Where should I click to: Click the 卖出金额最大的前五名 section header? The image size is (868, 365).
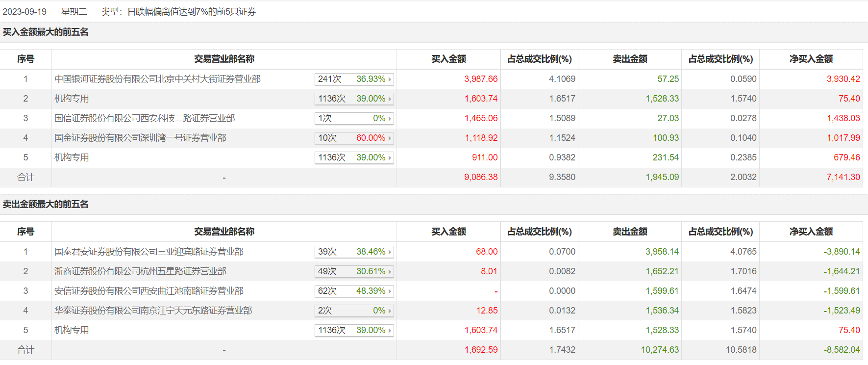coord(46,205)
